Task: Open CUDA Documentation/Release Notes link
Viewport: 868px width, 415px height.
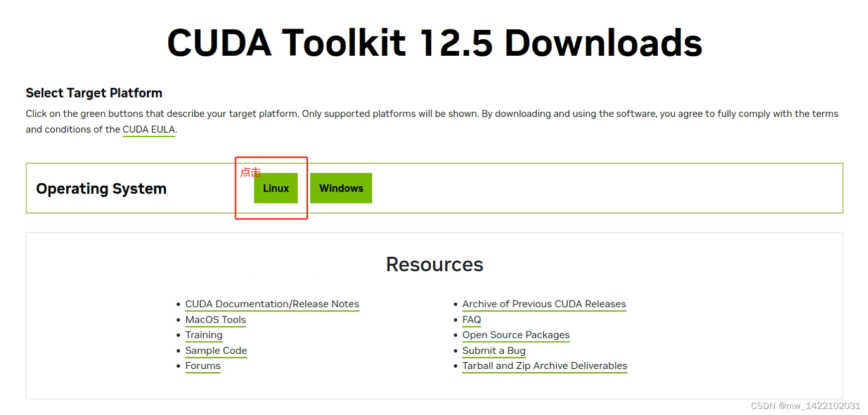Action: click(x=272, y=304)
